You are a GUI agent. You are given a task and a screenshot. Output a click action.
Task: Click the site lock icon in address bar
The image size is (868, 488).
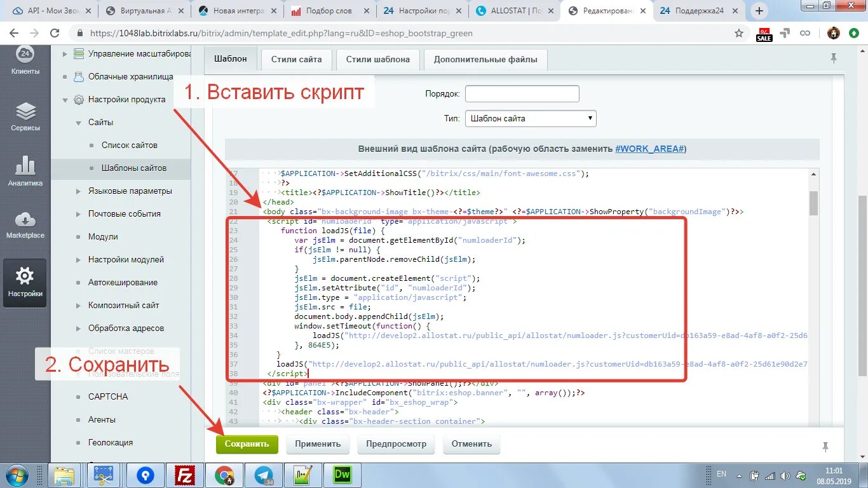click(x=80, y=34)
